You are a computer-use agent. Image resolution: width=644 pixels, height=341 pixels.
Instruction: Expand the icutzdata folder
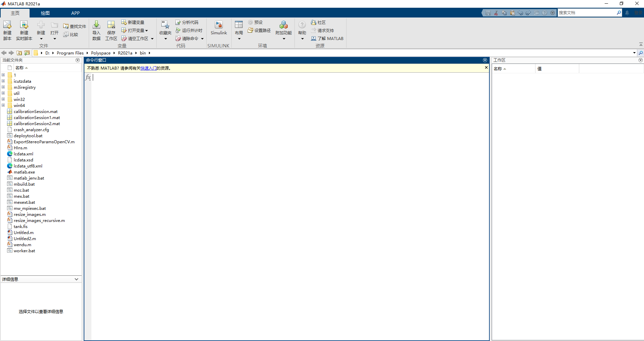click(3, 81)
